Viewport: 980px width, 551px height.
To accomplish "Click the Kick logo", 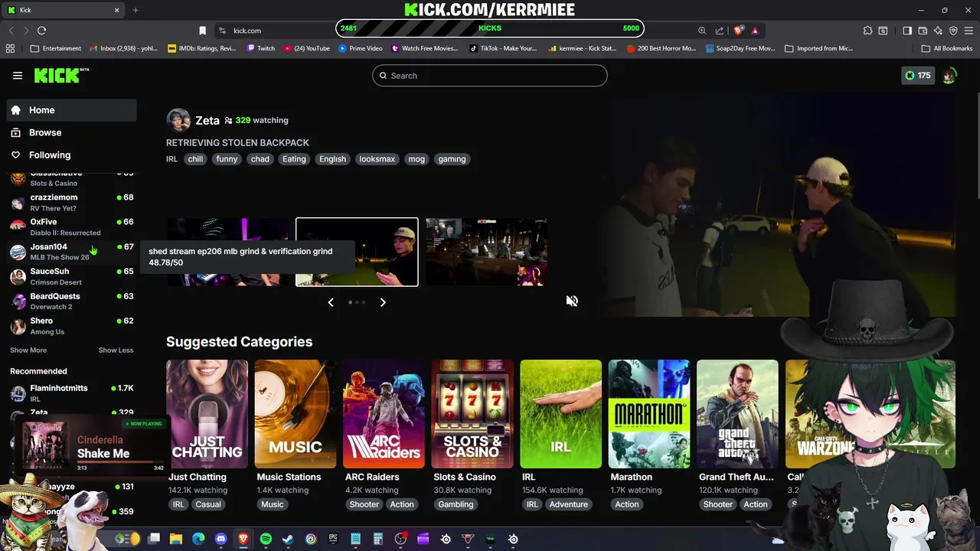I will pos(61,75).
